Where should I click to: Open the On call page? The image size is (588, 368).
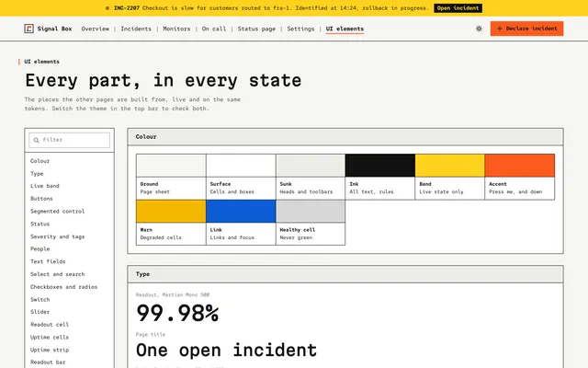coord(214,29)
